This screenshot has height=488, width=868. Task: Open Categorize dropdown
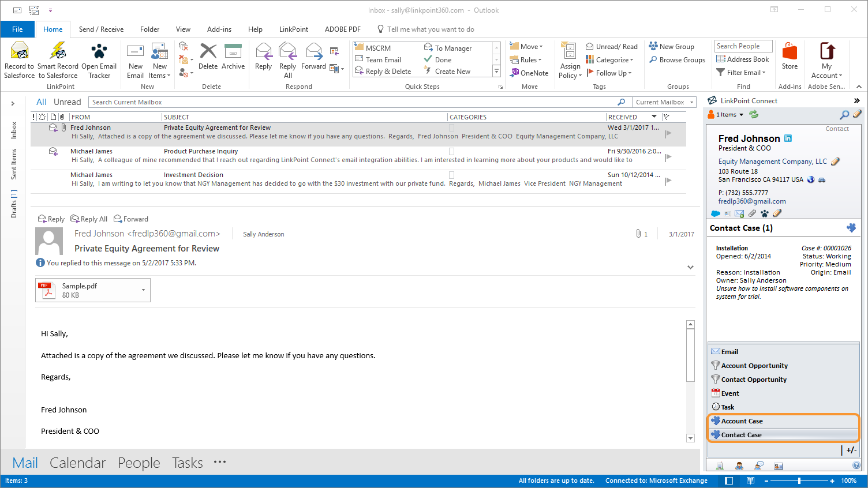point(609,59)
